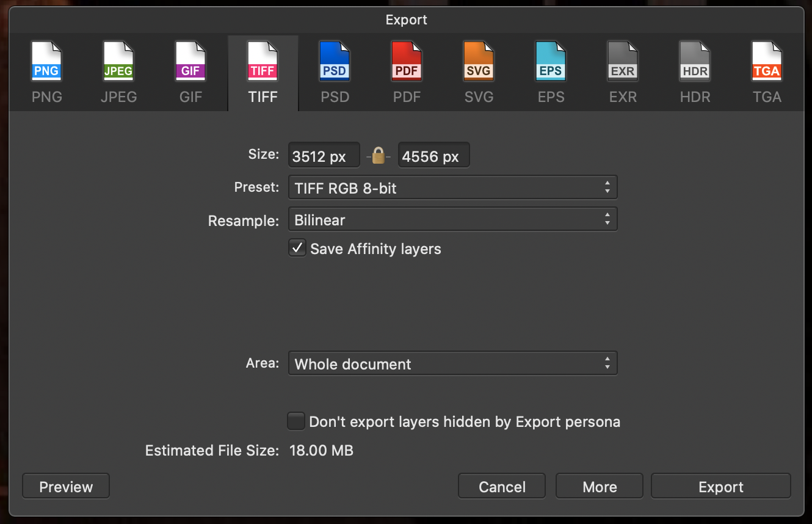
Task: Choose the JPEG format icon
Action: pos(118,62)
